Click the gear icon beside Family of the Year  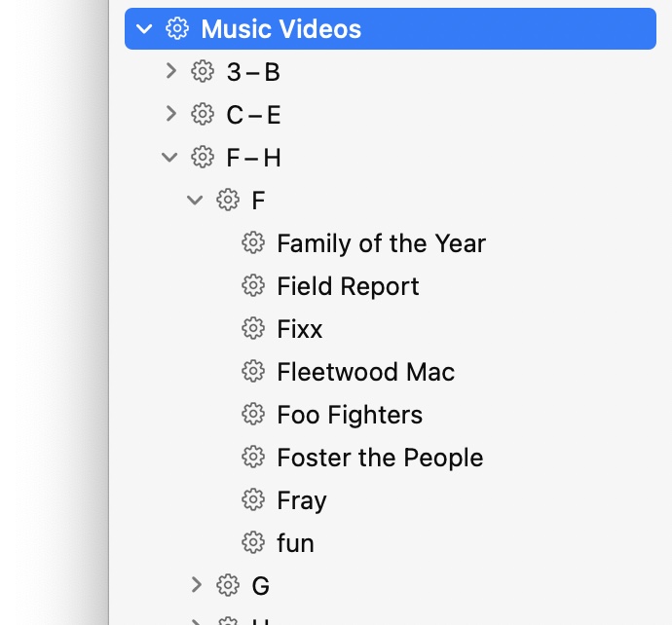pyautogui.click(x=253, y=243)
